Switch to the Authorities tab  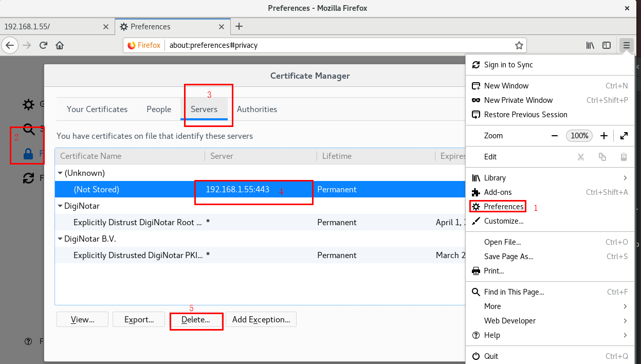tap(257, 109)
